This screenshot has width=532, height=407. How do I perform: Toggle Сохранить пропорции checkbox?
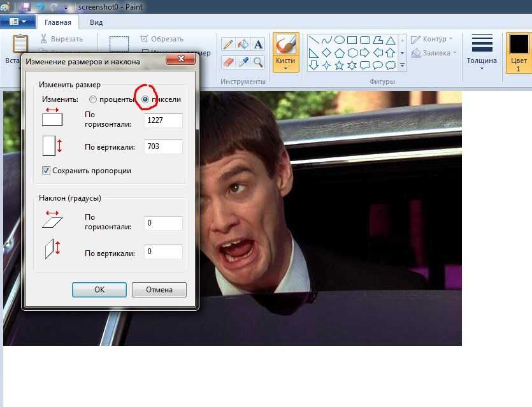tap(46, 171)
